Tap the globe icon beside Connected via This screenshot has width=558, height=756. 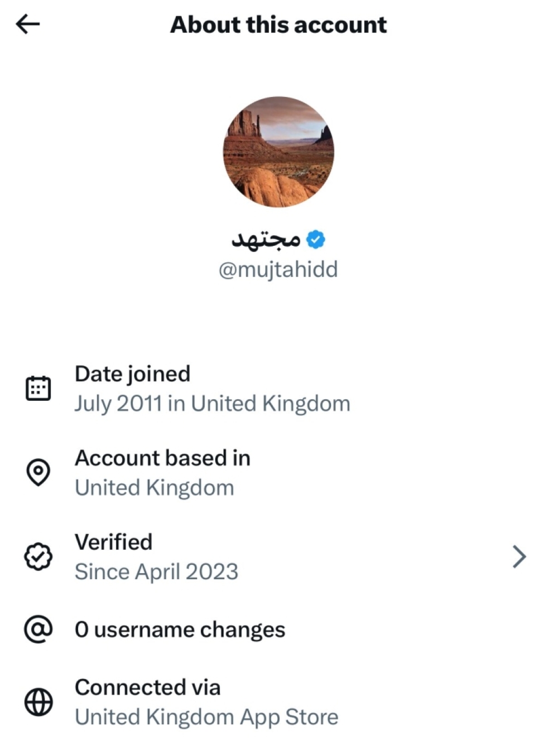pos(38,701)
